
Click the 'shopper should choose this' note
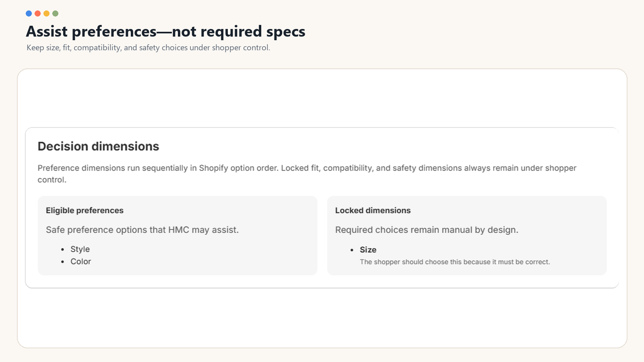(455, 262)
